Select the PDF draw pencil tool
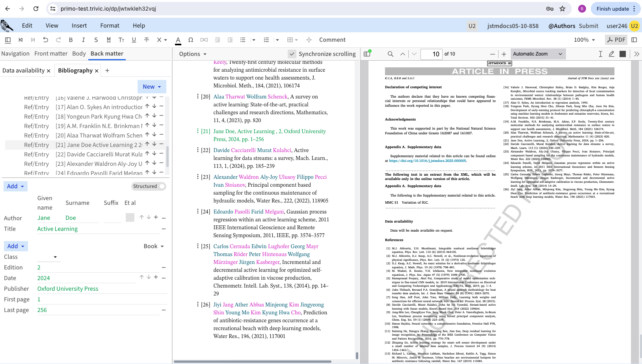 [612, 54]
